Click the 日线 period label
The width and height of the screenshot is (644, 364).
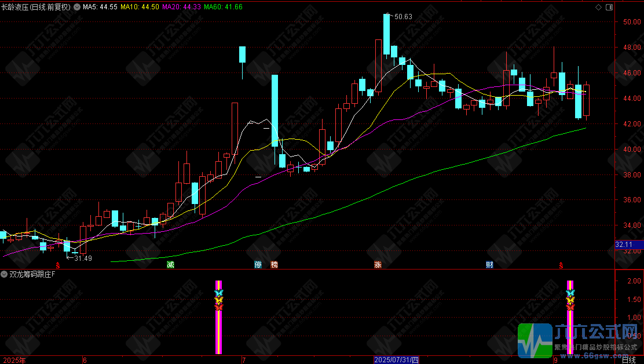tap(629, 361)
